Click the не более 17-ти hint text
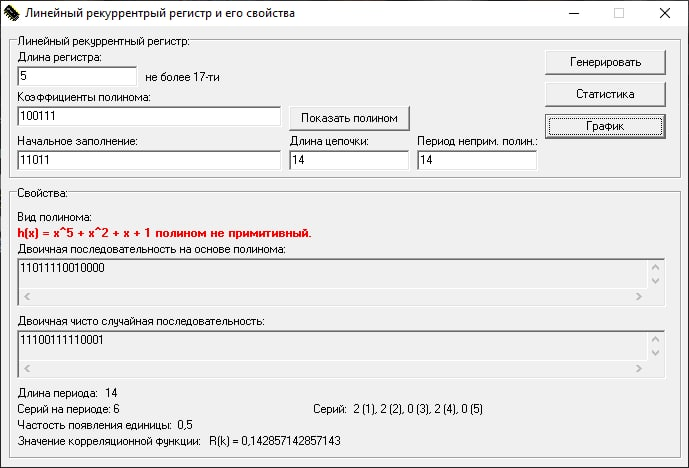Image resolution: width=689 pixels, height=468 pixels. coord(182,77)
